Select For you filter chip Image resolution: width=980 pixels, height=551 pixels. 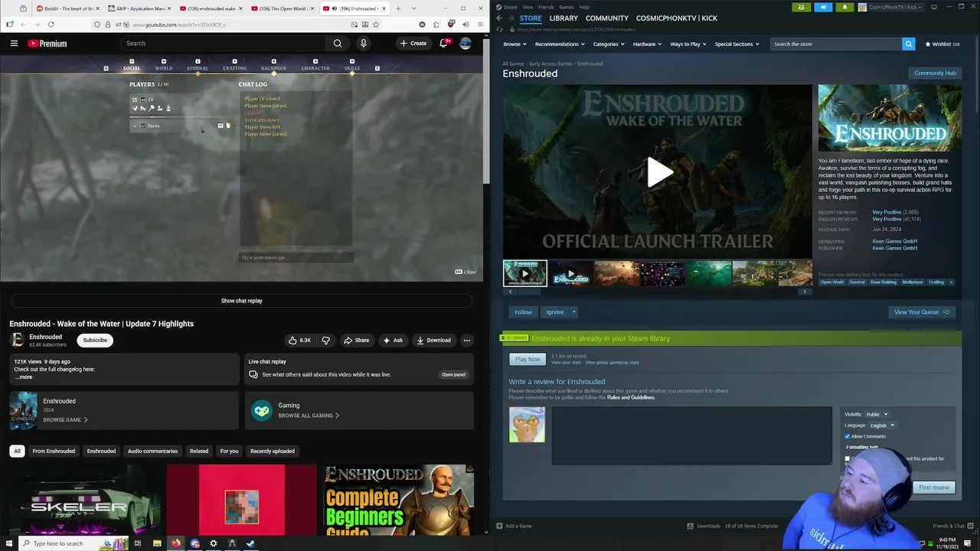click(229, 451)
